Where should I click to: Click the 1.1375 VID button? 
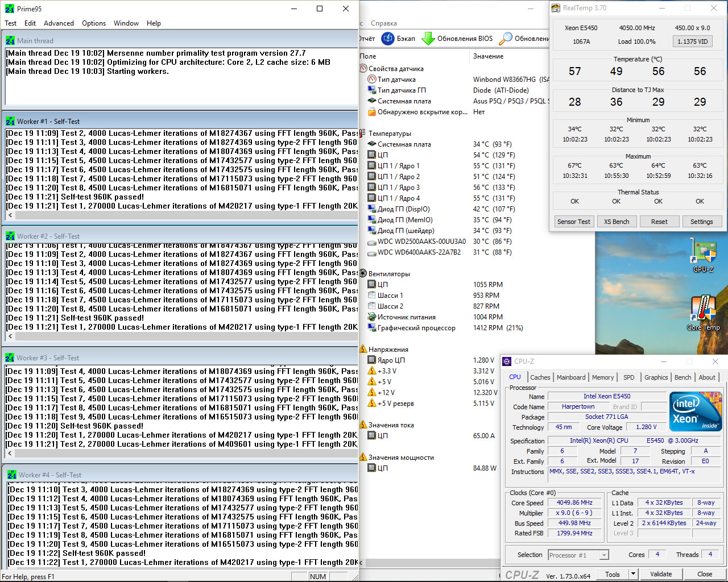click(693, 41)
